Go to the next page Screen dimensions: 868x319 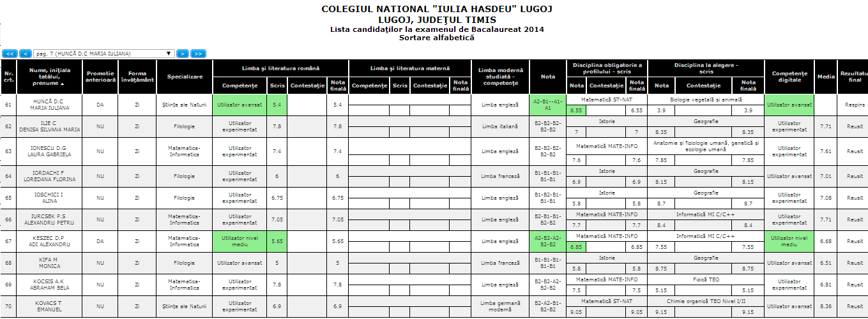pos(182,54)
